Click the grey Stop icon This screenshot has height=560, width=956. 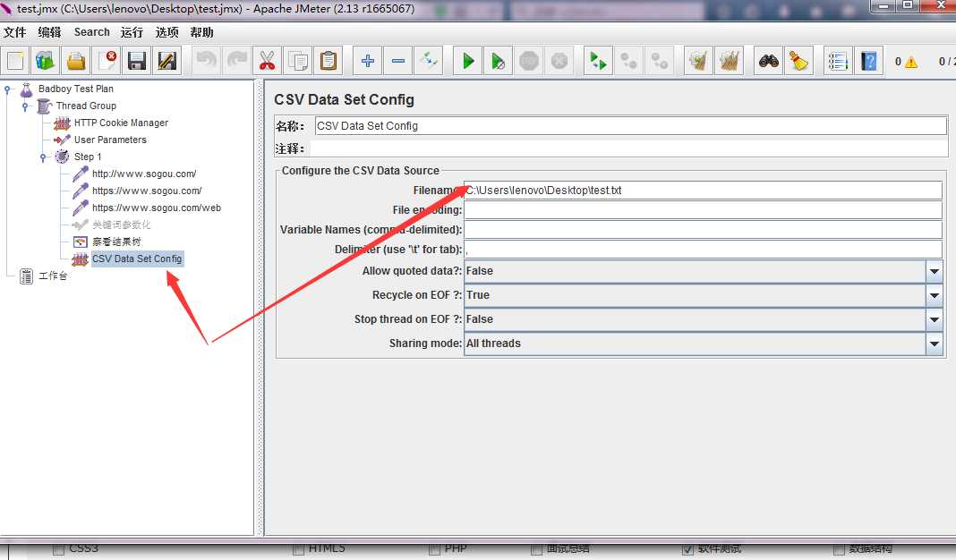click(x=529, y=61)
